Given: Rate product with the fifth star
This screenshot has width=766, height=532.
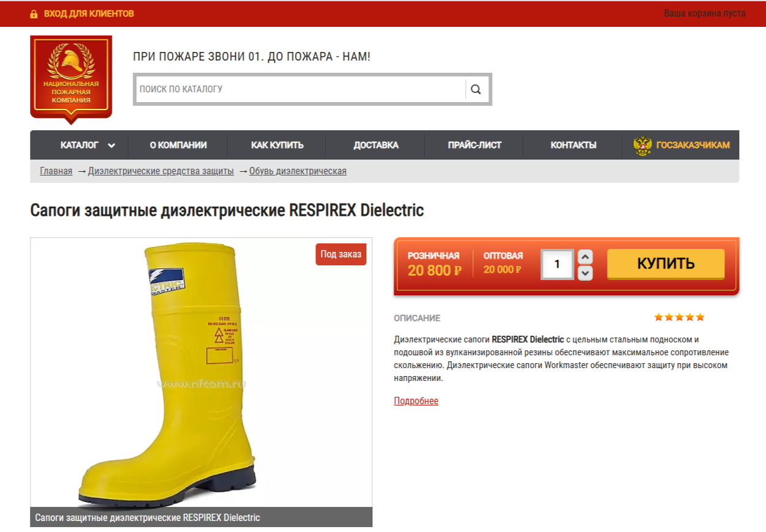Looking at the screenshot, I should click(700, 317).
